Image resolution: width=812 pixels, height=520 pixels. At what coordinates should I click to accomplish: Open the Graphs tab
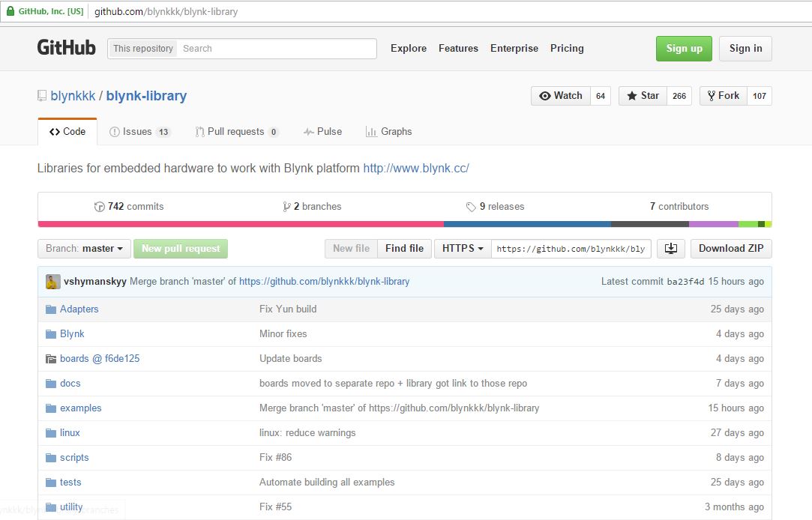click(x=389, y=131)
